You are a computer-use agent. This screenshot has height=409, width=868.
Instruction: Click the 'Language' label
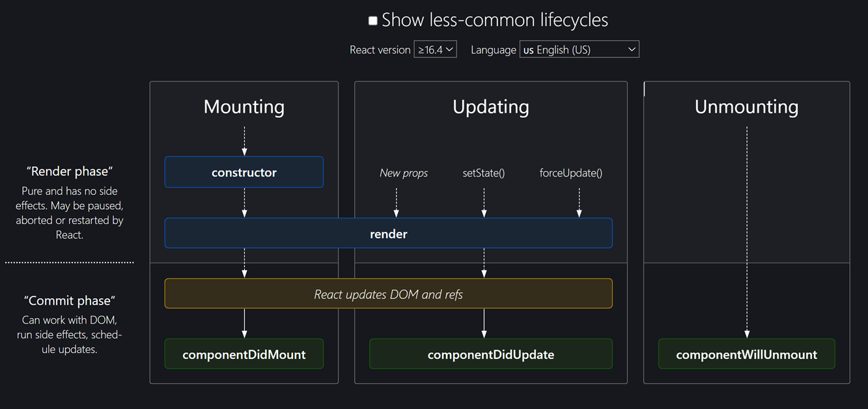coord(494,50)
